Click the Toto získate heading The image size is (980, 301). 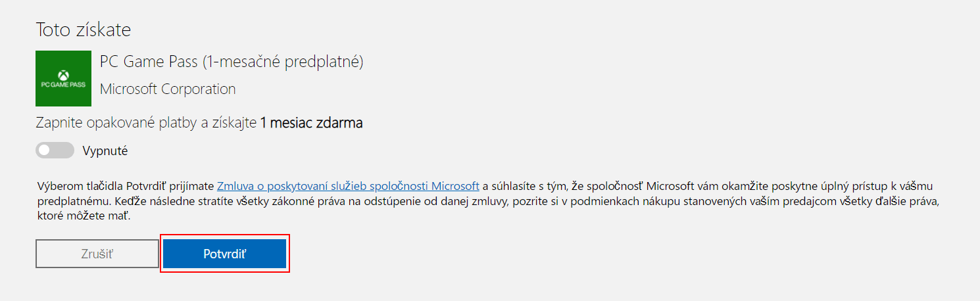coord(83,30)
